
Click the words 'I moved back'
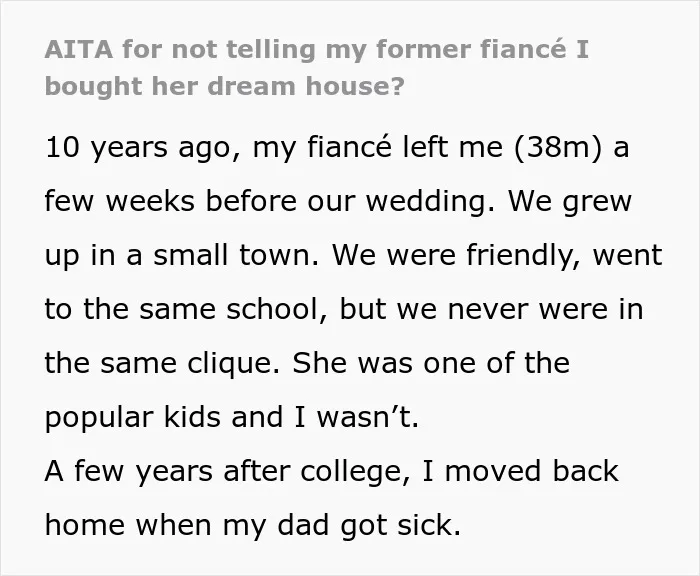(x=521, y=471)
